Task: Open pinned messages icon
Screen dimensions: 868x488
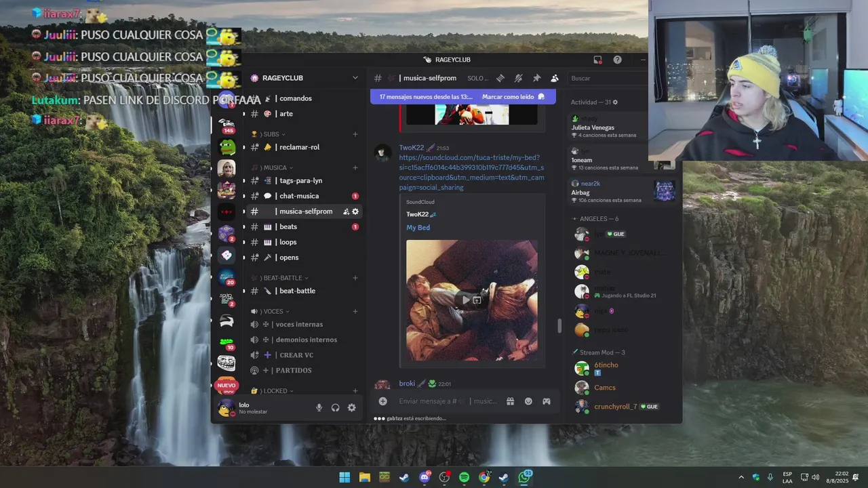Action: (536, 78)
